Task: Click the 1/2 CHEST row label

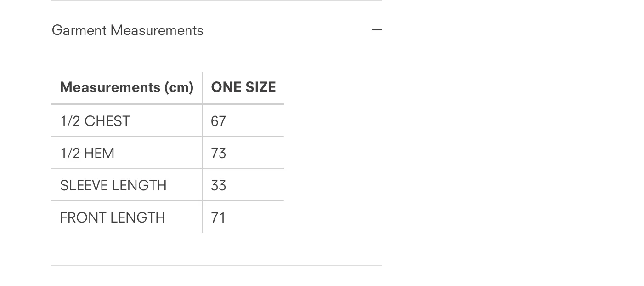Action: (x=95, y=121)
